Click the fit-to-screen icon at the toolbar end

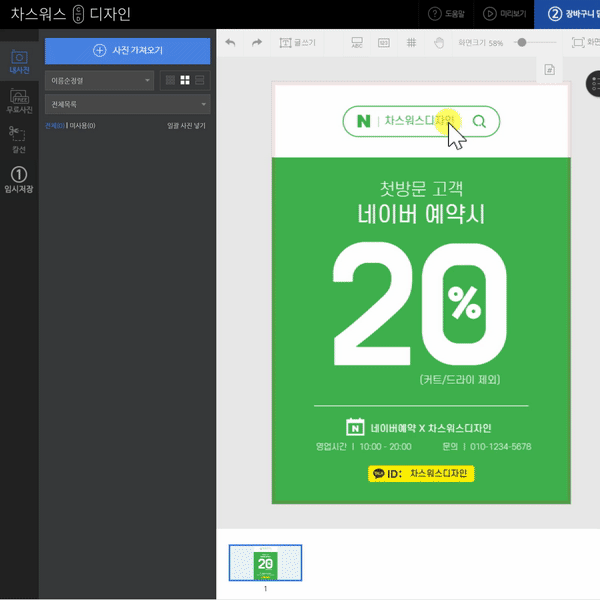pyautogui.click(x=578, y=42)
